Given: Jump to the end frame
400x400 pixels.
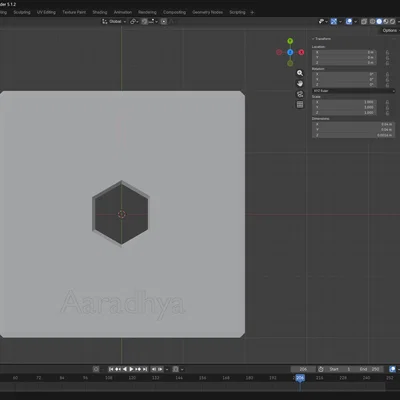Looking at the screenshot, I should tap(145, 369).
